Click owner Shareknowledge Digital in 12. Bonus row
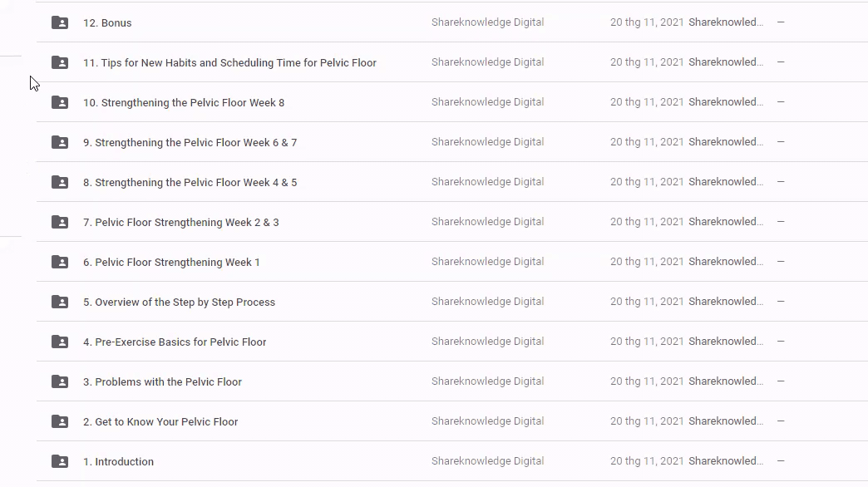Viewport: 868px width, 487px height. click(x=487, y=22)
